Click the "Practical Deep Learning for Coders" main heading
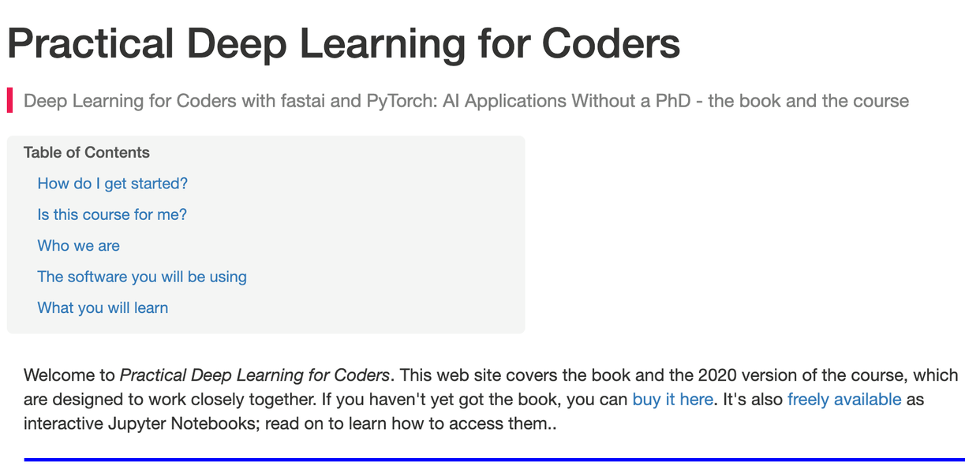Screen dimensions: 980x473 [x=344, y=43]
